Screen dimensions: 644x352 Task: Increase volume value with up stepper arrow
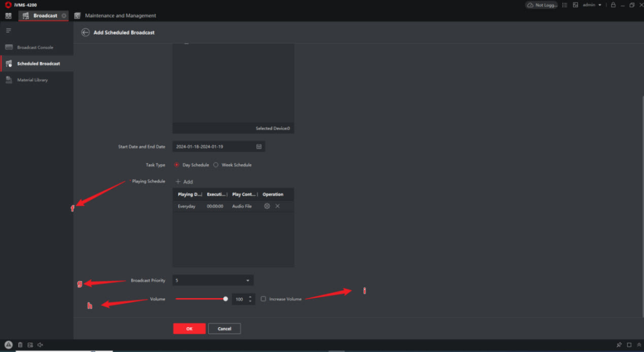pyautogui.click(x=250, y=297)
